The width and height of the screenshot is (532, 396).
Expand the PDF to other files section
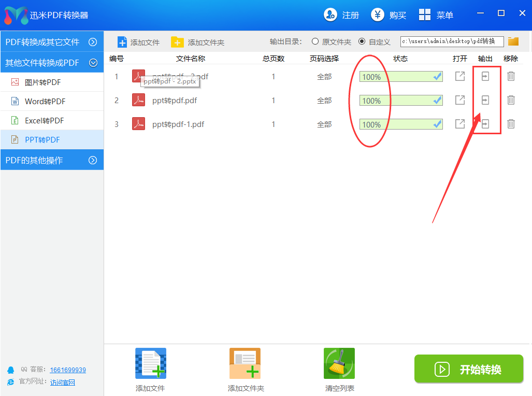coord(93,42)
